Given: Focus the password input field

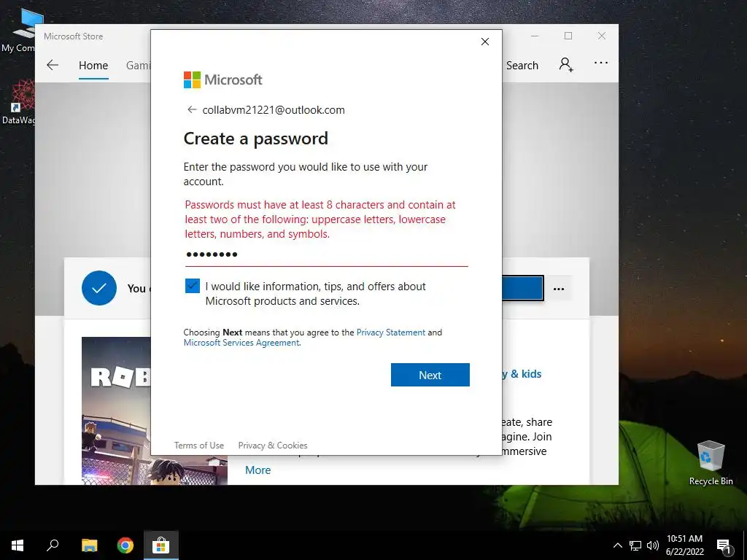Looking at the screenshot, I should point(327,254).
